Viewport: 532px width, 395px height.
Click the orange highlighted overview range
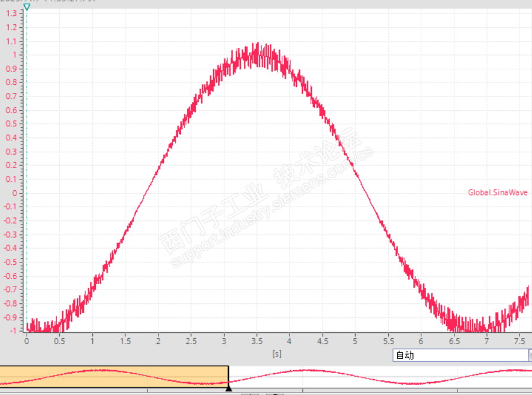click(x=114, y=377)
